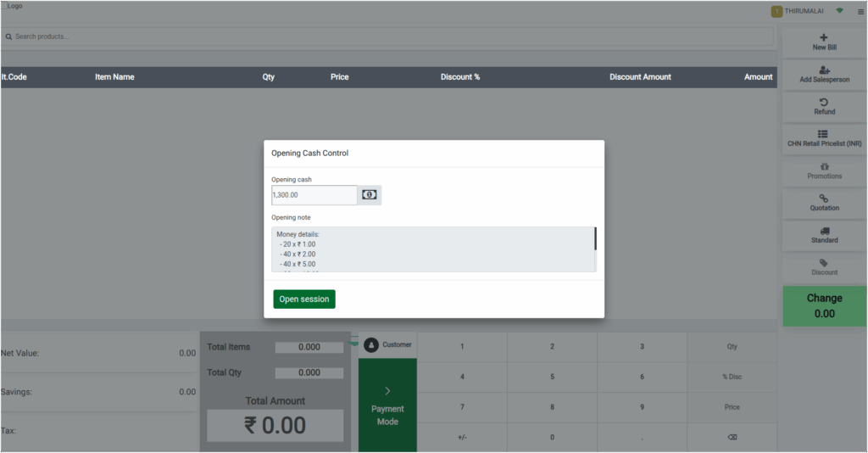Image resolution: width=868 pixels, height=453 pixels.
Task: Tap the +/- sign key
Action: click(462, 438)
